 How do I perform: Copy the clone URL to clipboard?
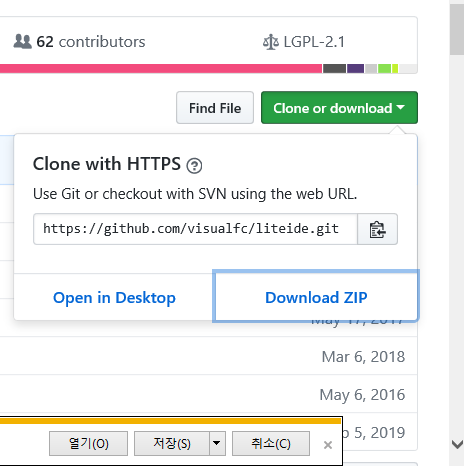(x=377, y=229)
